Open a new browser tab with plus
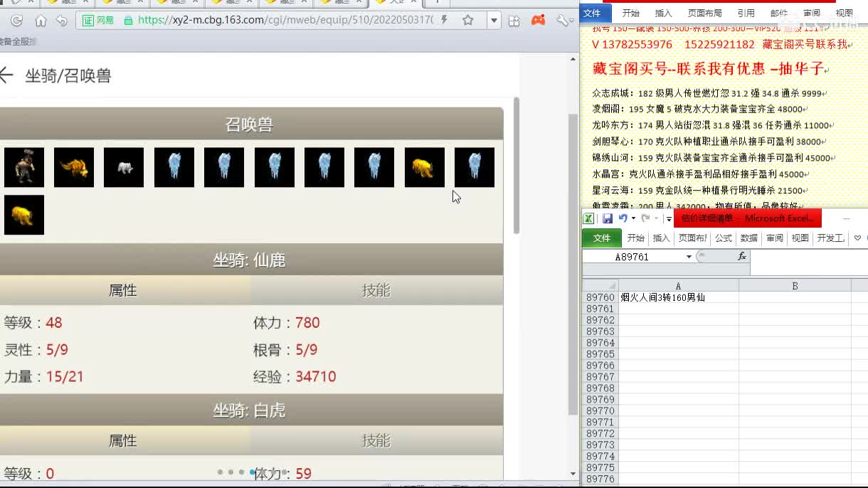Screen dimensions: 868x488 click(x=438, y=3)
